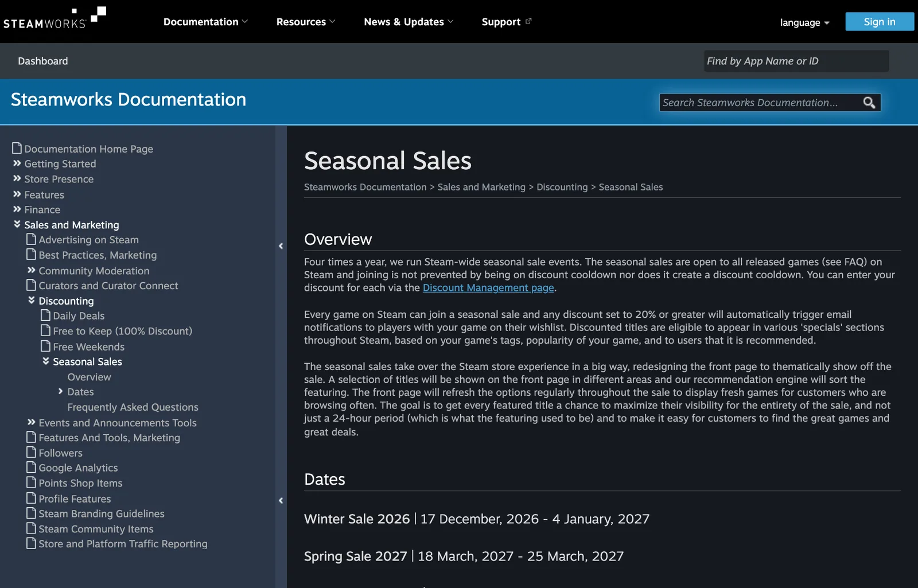Click Google Analytics page icon
Viewport: 918px width, 588px height.
(x=31, y=467)
